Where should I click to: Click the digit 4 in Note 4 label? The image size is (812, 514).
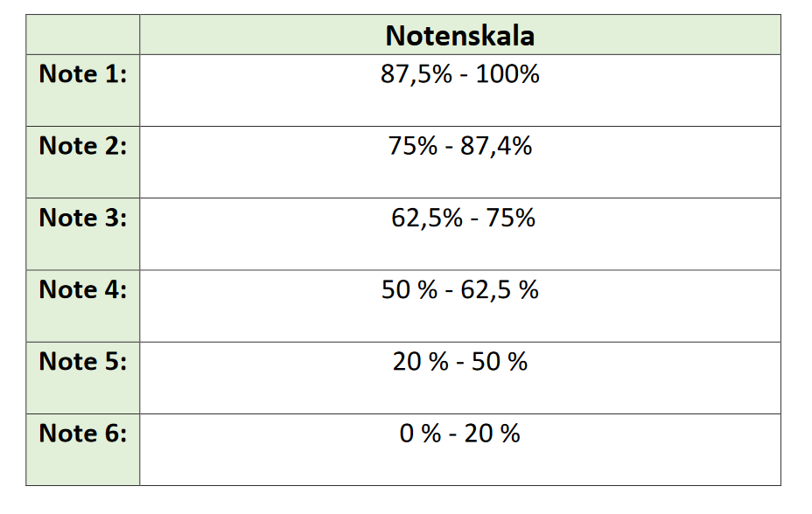(112, 289)
